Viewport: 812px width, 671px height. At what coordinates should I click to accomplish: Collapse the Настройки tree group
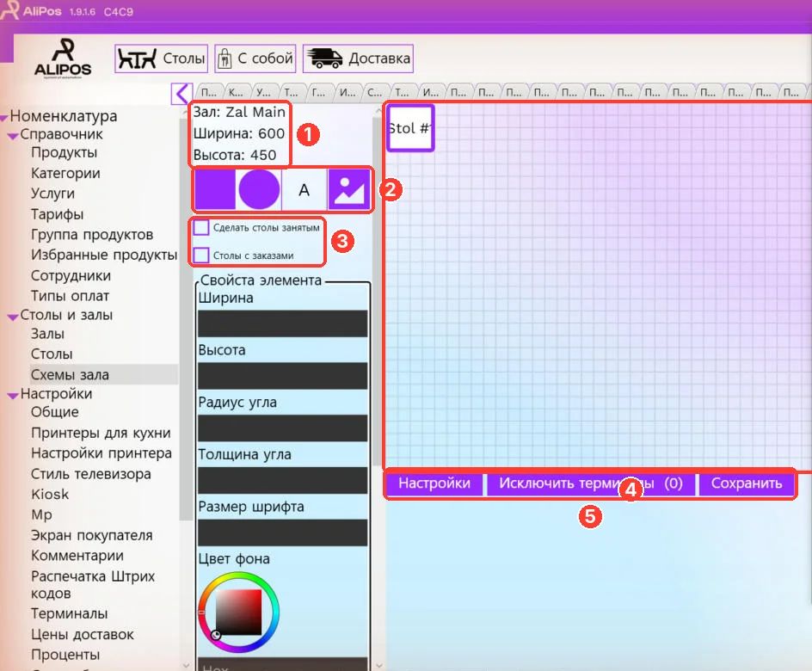13,396
